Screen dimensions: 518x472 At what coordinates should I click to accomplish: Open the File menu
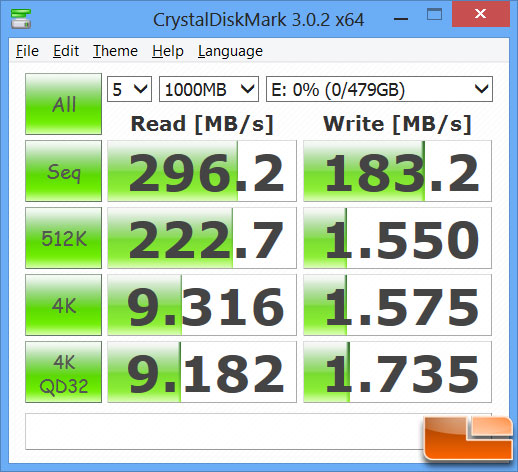(x=27, y=51)
